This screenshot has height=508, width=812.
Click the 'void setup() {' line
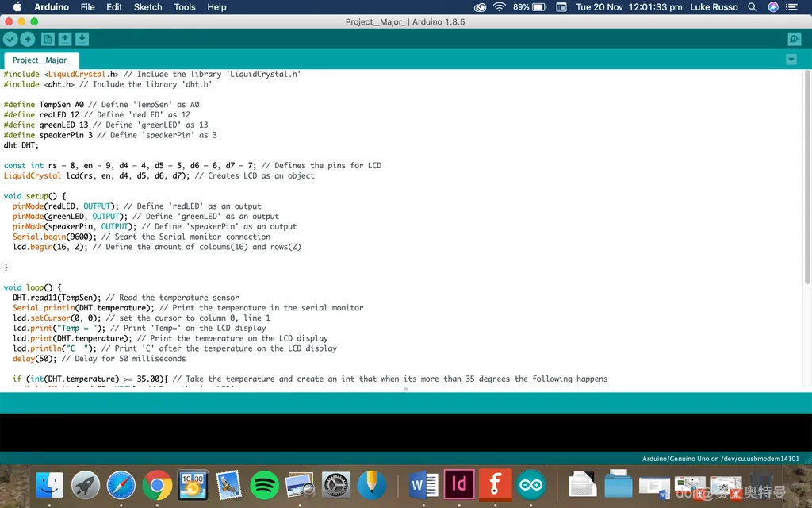[35, 196]
